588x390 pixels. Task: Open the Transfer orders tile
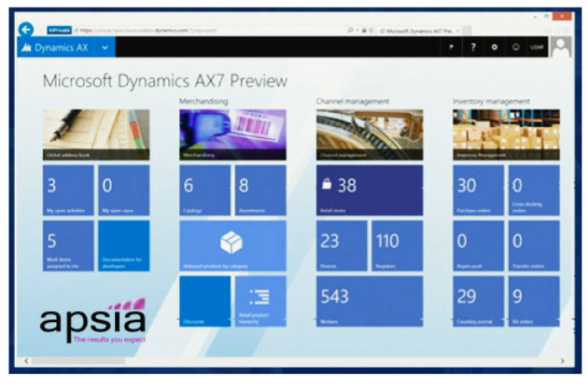click(x=534, y=246)
